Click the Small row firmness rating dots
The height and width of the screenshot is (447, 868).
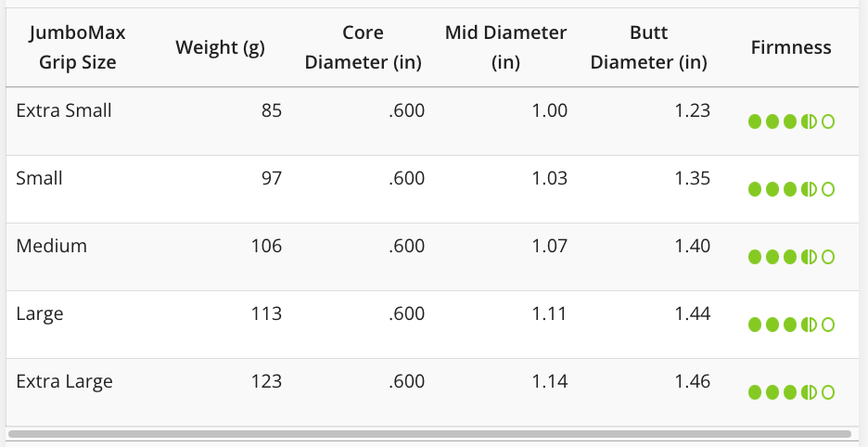791,189
